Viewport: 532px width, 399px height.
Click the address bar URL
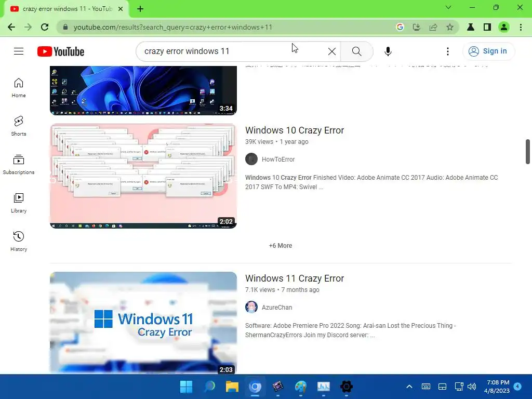(x=172, y=27)
